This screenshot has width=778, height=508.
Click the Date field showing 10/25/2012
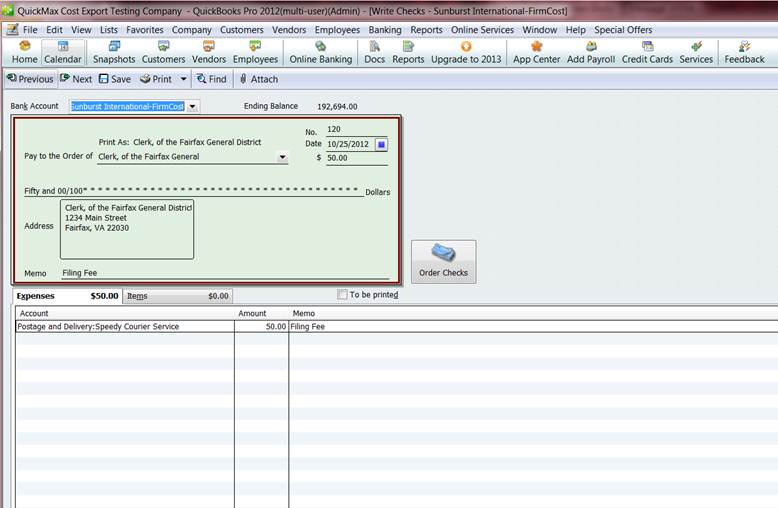tap(350, 144)
